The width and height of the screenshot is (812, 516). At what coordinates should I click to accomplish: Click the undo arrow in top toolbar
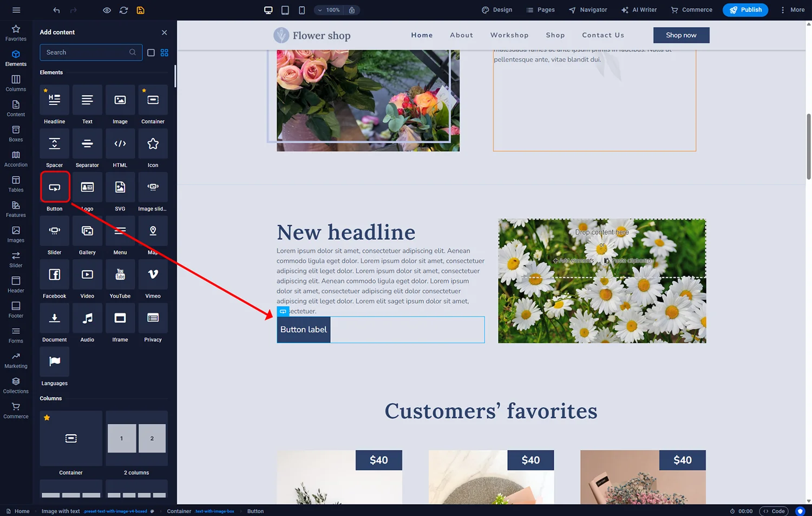point(57,10)
